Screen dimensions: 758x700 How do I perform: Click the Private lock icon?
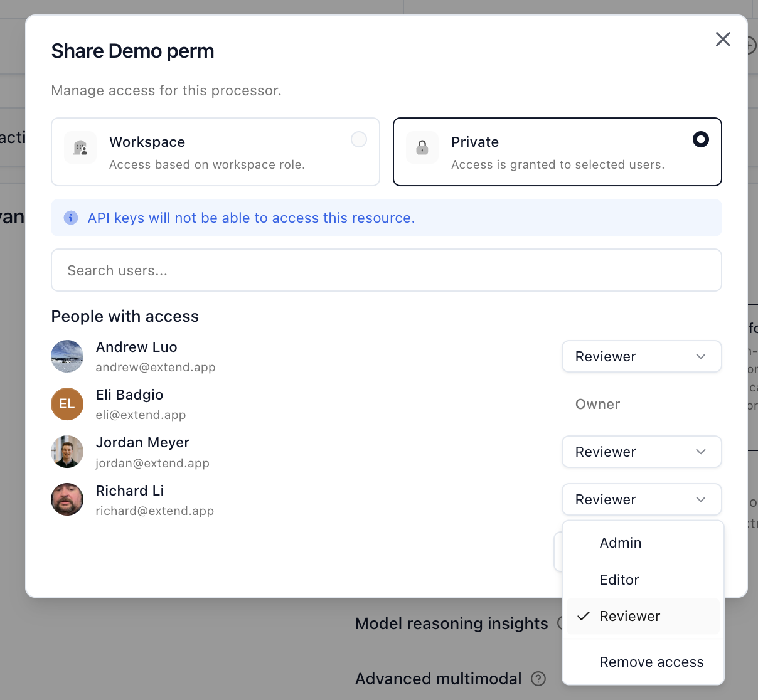coord(422,147)
